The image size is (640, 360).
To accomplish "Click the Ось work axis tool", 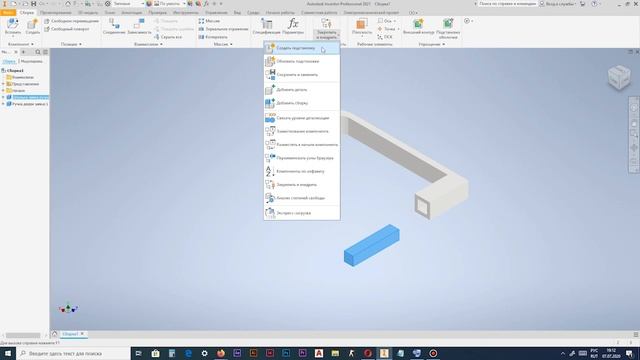I will (386, 21).
